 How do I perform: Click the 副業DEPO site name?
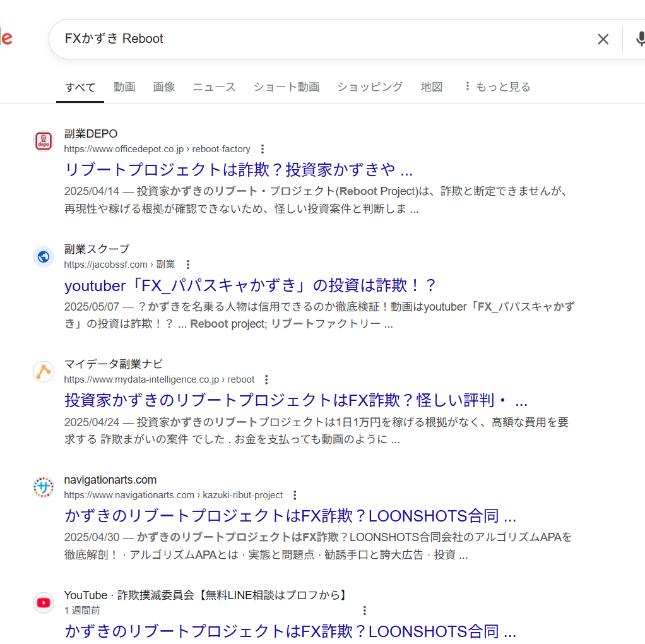[x=91, y=134]
